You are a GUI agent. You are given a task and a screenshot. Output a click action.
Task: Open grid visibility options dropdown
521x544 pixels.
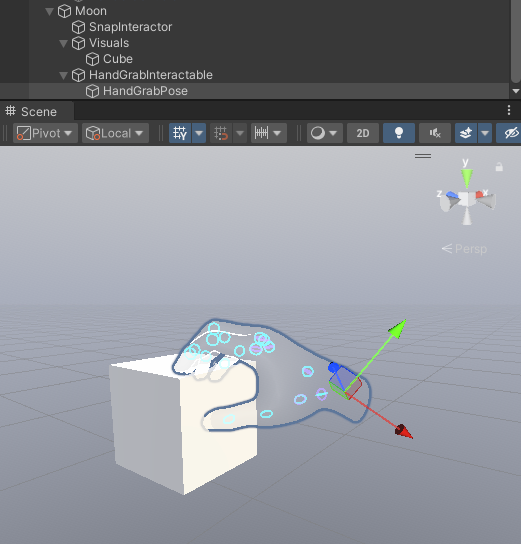(x=199, y=133)
